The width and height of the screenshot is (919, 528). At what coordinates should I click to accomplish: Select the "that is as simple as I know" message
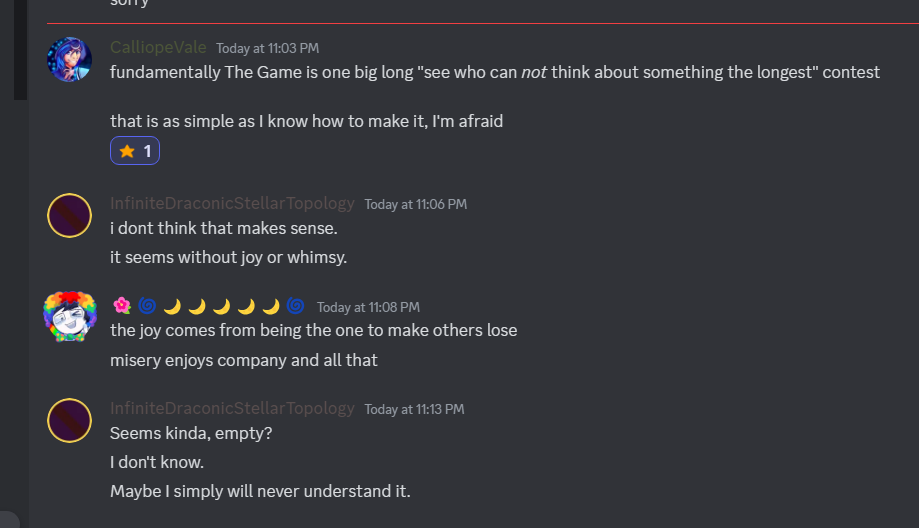coord(306,121)
